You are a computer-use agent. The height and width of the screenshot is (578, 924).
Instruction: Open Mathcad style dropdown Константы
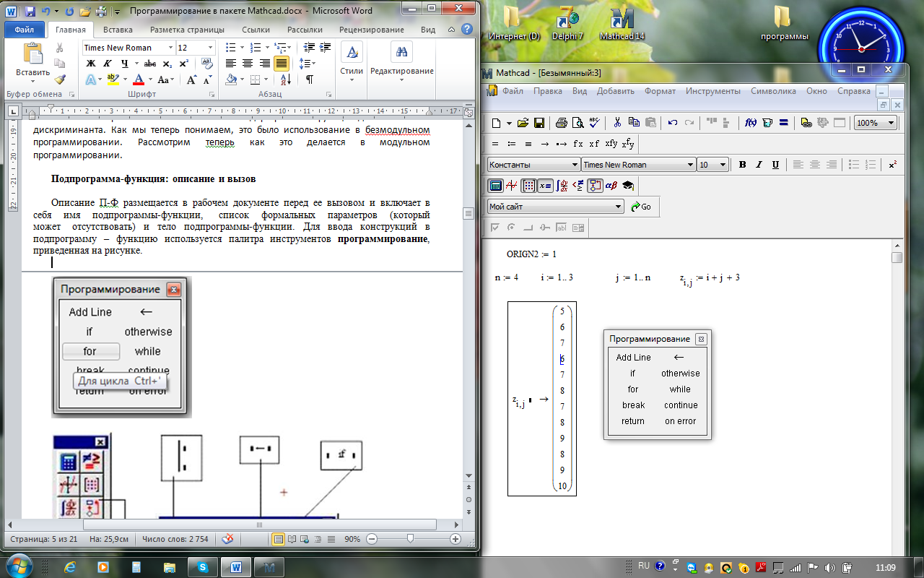[x=574, y=165]
